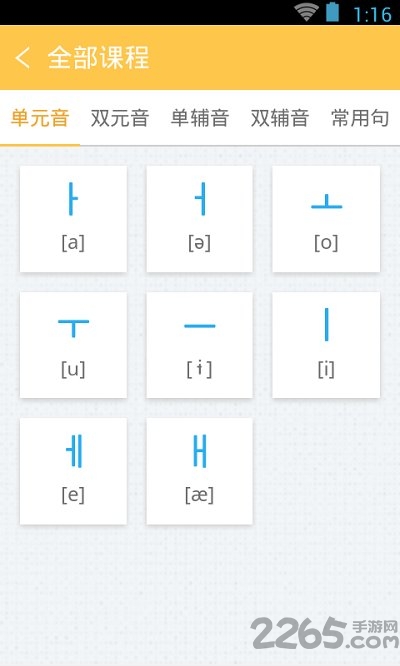
Task: Select the ㅗ [o] vowel card
Action: (x=326, y=219)
